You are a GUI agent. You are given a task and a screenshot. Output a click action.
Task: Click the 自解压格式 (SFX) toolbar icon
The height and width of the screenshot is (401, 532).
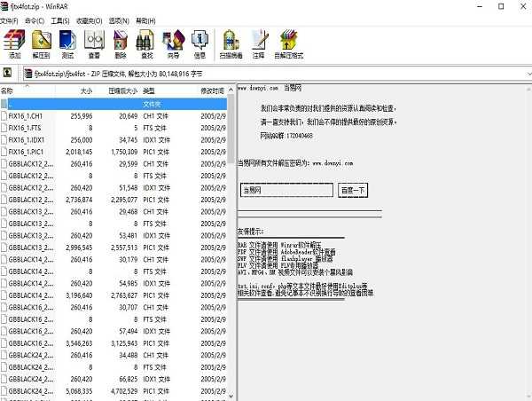click(288, 42)
